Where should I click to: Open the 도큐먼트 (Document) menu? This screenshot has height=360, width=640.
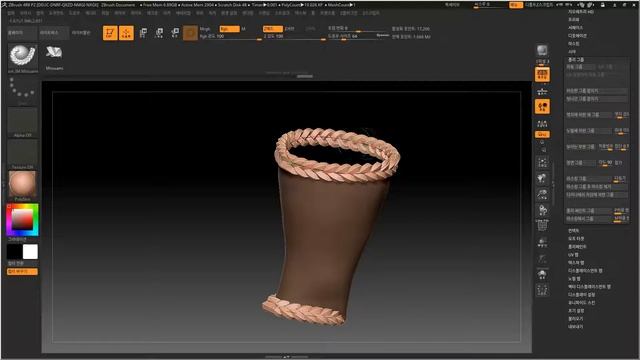click(56, 13)
